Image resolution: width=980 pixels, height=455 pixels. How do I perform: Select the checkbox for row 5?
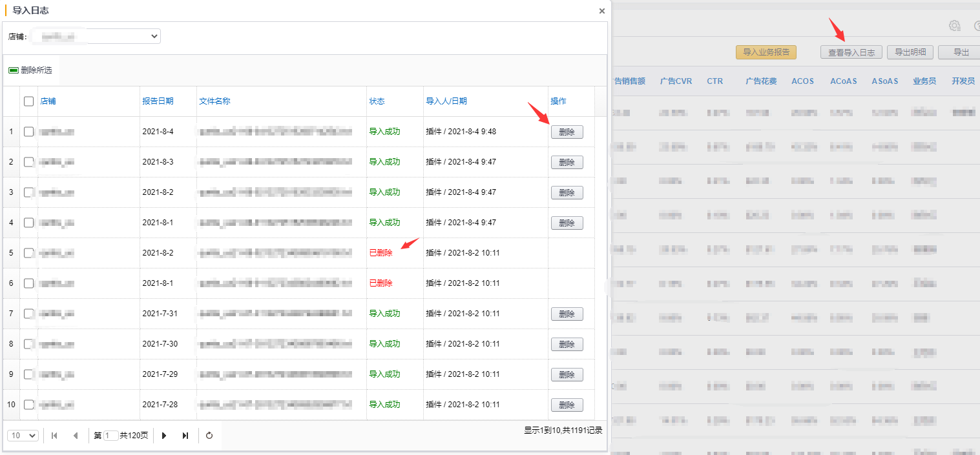tap(28, 253)
